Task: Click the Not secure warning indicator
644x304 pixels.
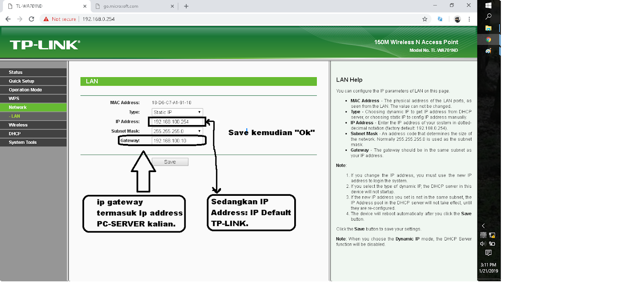Action: [x=60, y=19]
